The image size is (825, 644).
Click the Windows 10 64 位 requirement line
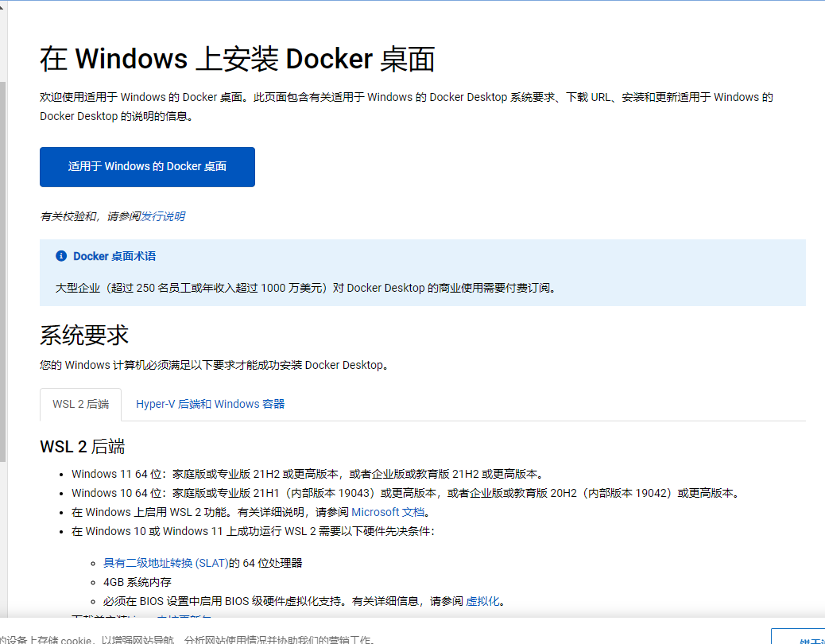pyautogui.click(x=405, y=493)
